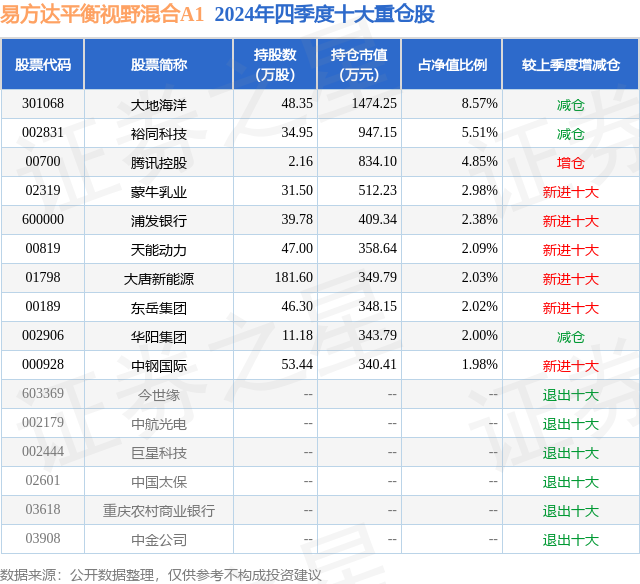Screen dimensions: 640x584
Task: Click stock code 600000
Action: point(43,220)
